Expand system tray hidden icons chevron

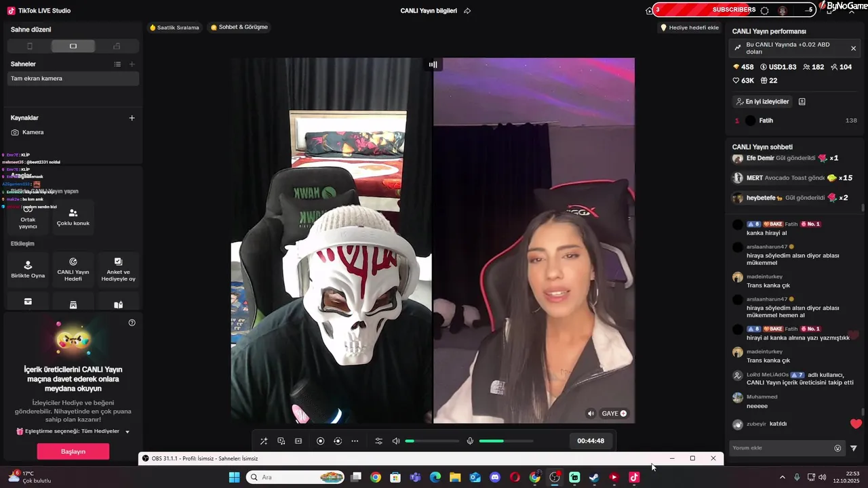click(x=782, y=477)
